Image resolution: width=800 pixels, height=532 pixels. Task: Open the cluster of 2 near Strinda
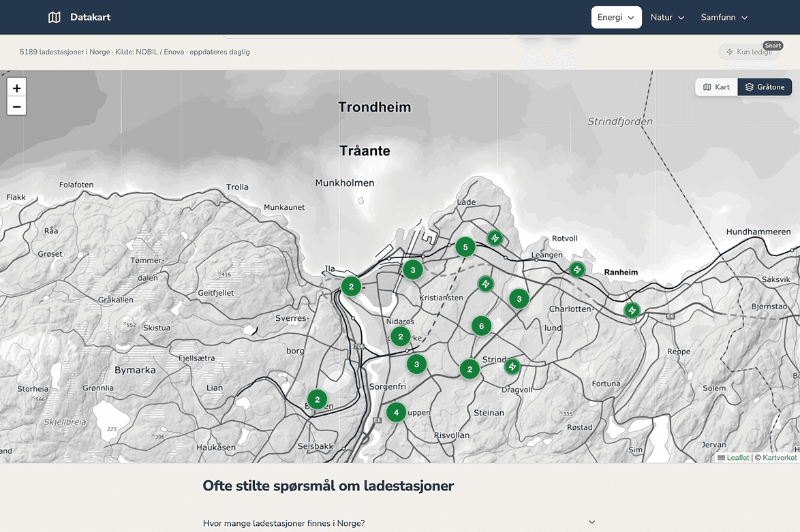[x=470, y=369]
